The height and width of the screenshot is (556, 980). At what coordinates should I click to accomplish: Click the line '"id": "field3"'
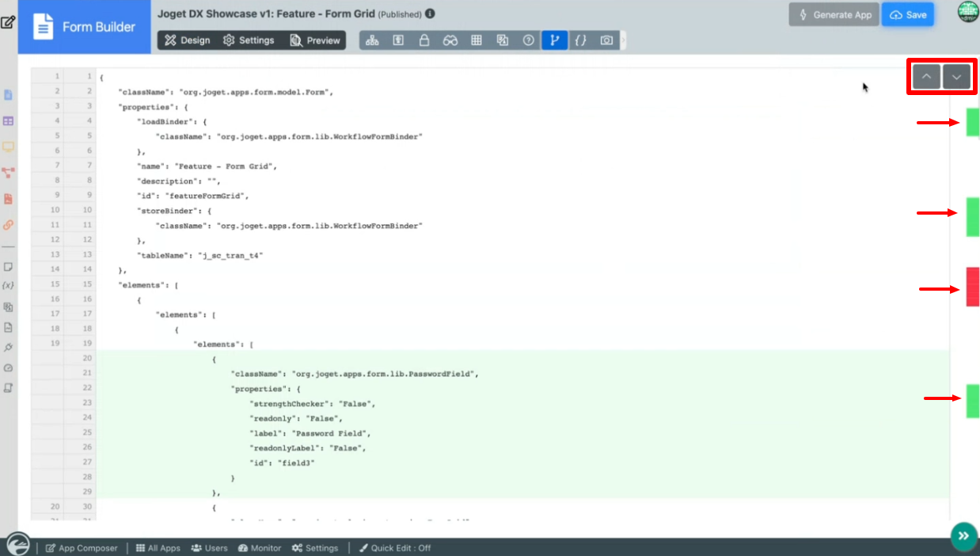282,463
